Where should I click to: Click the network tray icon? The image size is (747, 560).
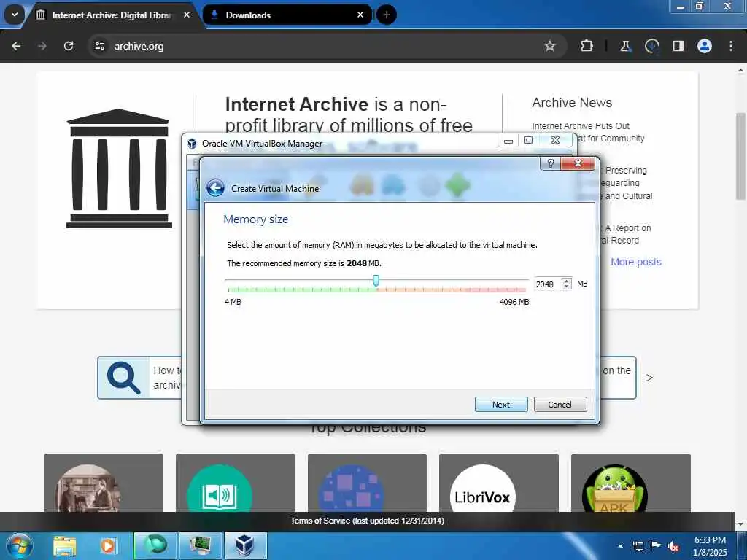point(638,546)
